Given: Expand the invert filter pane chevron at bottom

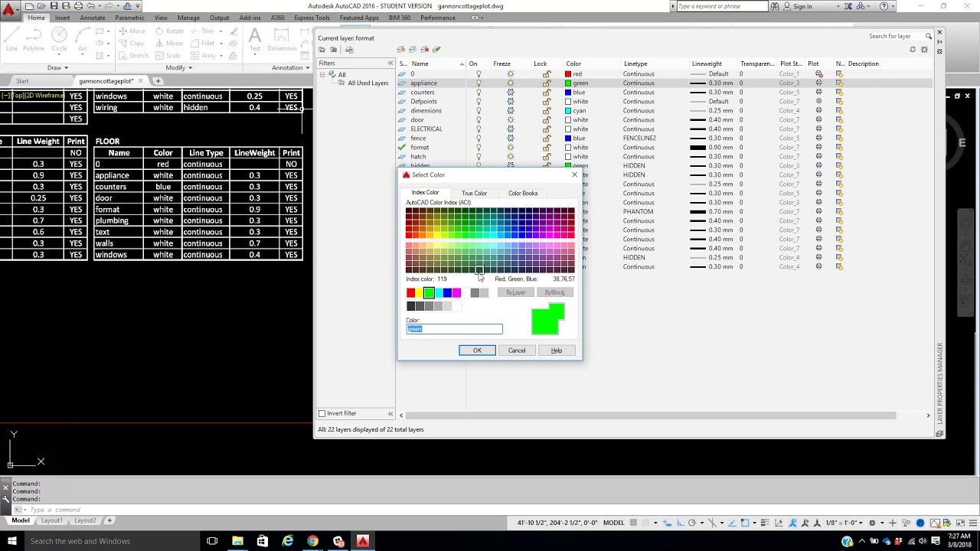Looking at the screenshot, I should [390, 414].
